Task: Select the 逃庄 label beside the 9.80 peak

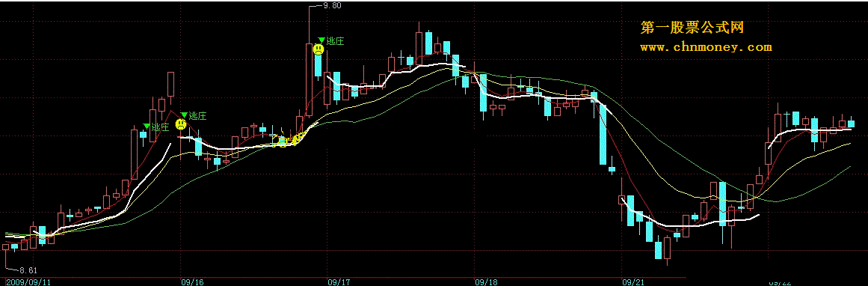Action: coord(335,41)
